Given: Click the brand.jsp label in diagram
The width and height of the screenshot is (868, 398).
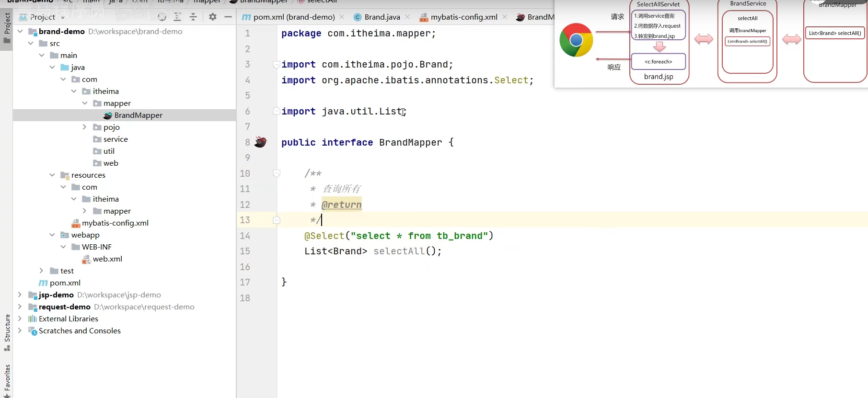Looking at the screenshot, I should click(x=659, y=77).
